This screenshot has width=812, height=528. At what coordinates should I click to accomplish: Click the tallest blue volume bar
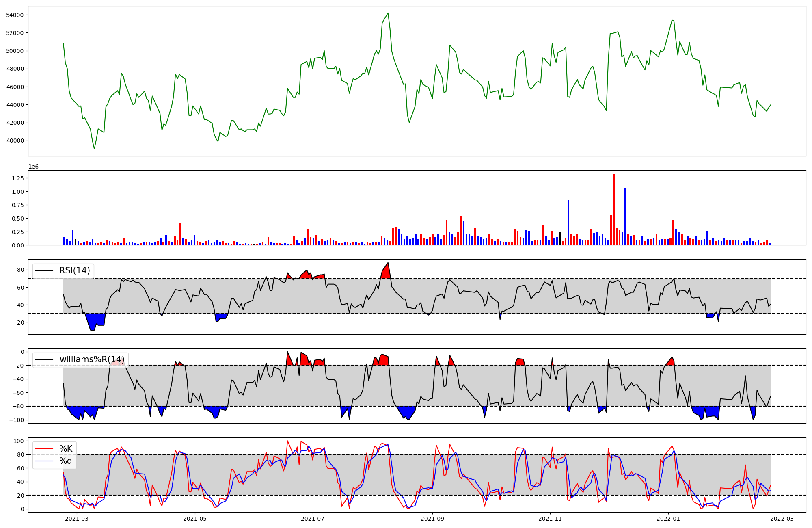(625, 216)
